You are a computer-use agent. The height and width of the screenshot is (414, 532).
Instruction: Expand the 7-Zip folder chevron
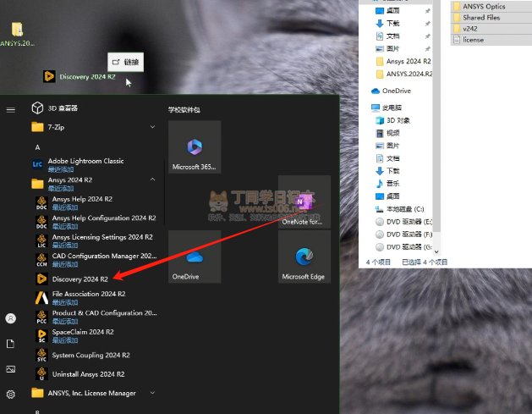coord(153,127)
